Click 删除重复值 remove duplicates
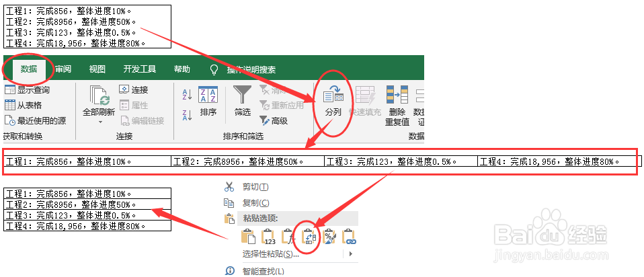Viewport: 644px width, 277px height. pyautogui.click(x=397, y=106)
